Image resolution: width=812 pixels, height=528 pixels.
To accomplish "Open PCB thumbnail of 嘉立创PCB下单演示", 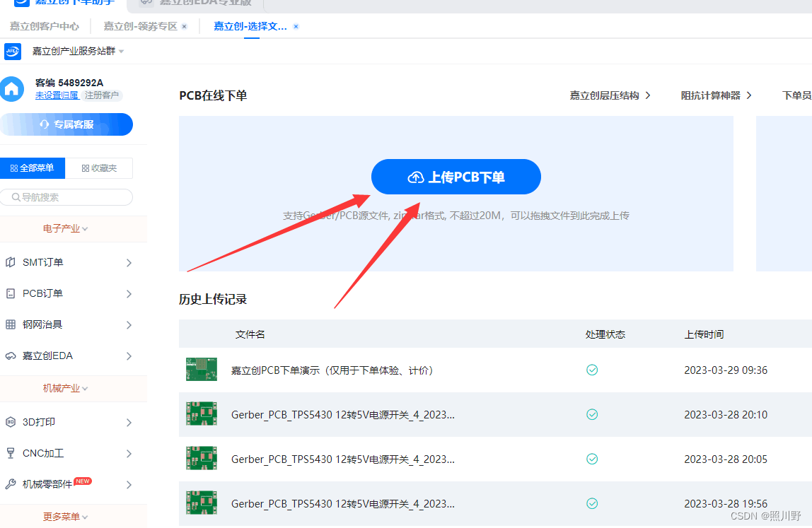I will pos(202,370).
